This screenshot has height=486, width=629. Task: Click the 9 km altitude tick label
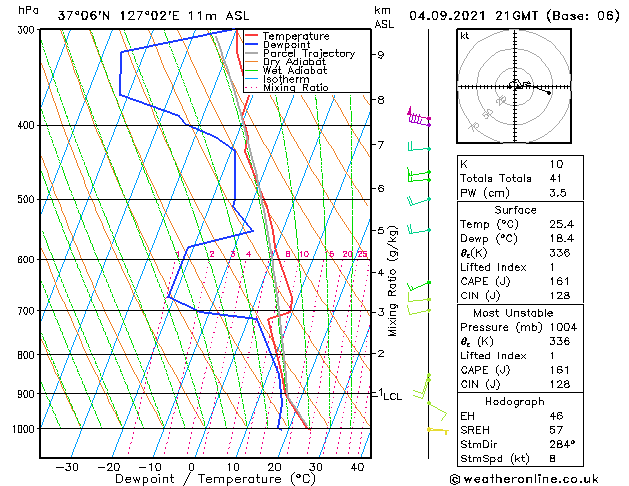(380, 55)
